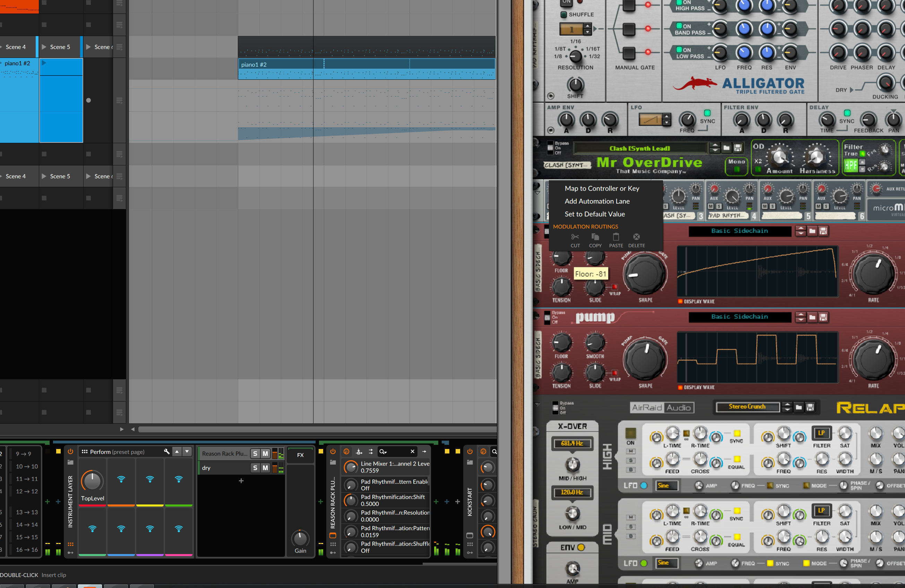This screenshot has width=905, height=588.
Task: Open patch folder on the pump with square-wave display
Action: point(812,317)
